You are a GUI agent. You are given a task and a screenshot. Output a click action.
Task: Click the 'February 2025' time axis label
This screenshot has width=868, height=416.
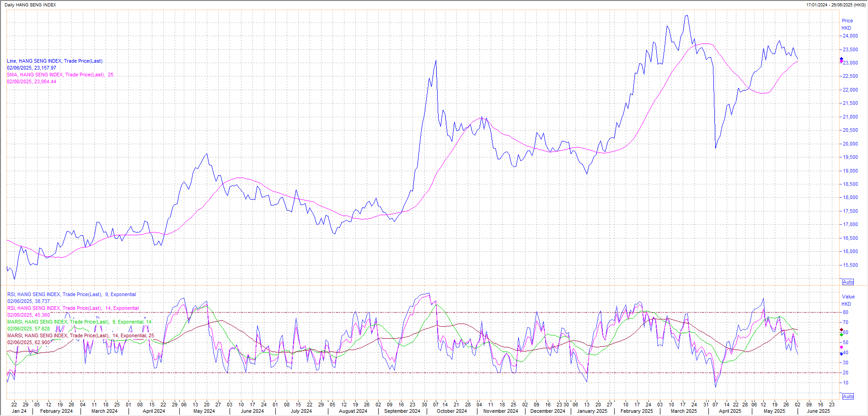pos(637,411)
